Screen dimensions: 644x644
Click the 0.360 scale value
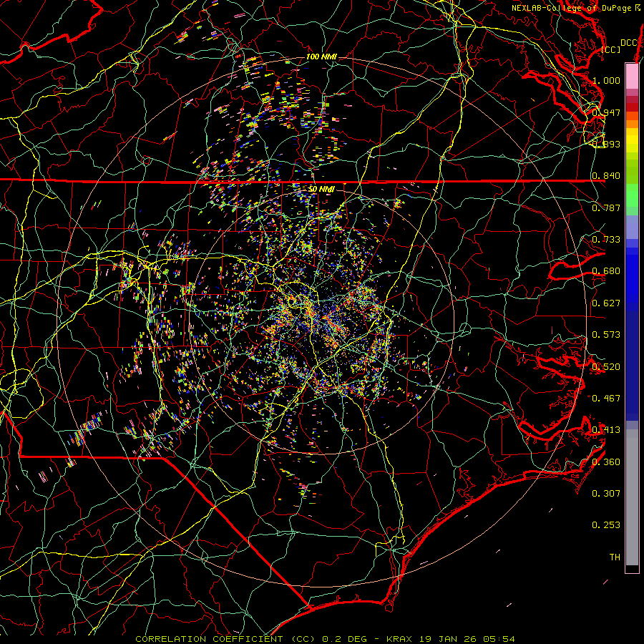click(x=606, y=462)
